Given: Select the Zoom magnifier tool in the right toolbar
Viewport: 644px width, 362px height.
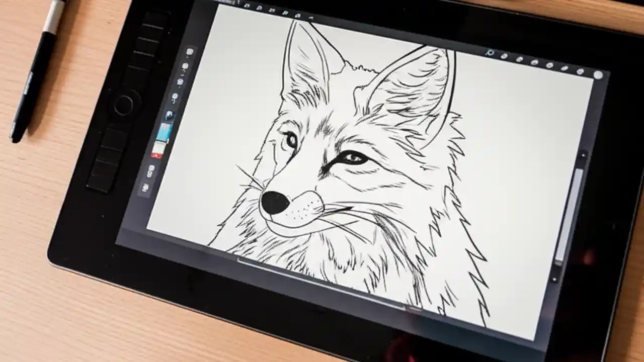Looking at the screenshot, I should pyautogui.click(x=489, y=52).
